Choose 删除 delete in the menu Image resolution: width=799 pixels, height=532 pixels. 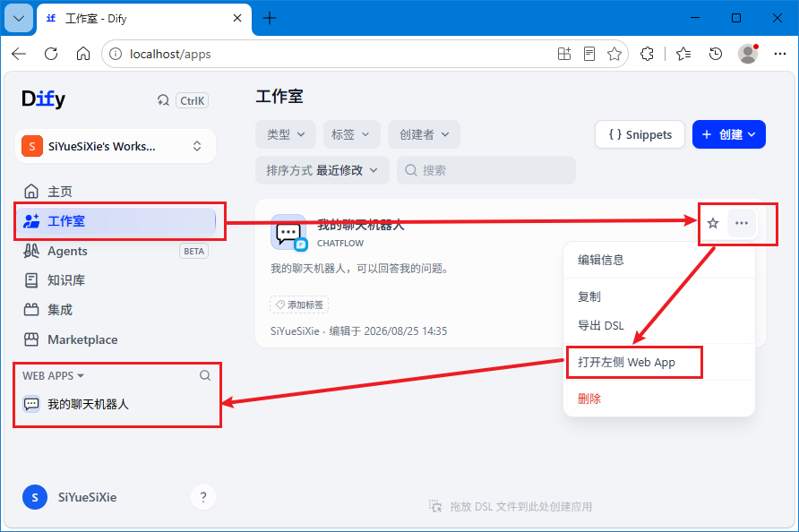point(659,399)
